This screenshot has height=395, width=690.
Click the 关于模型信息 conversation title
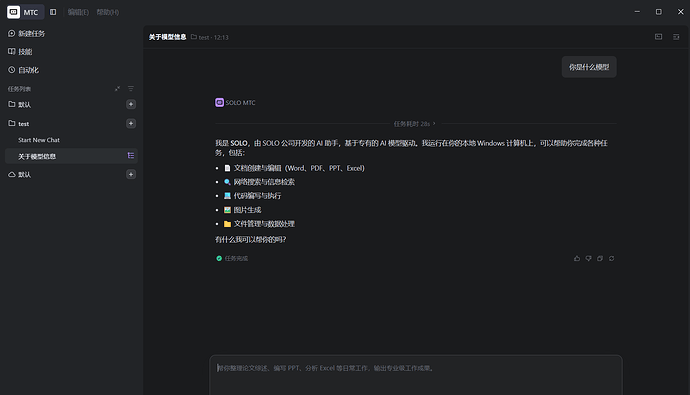(x=167, y=37)
